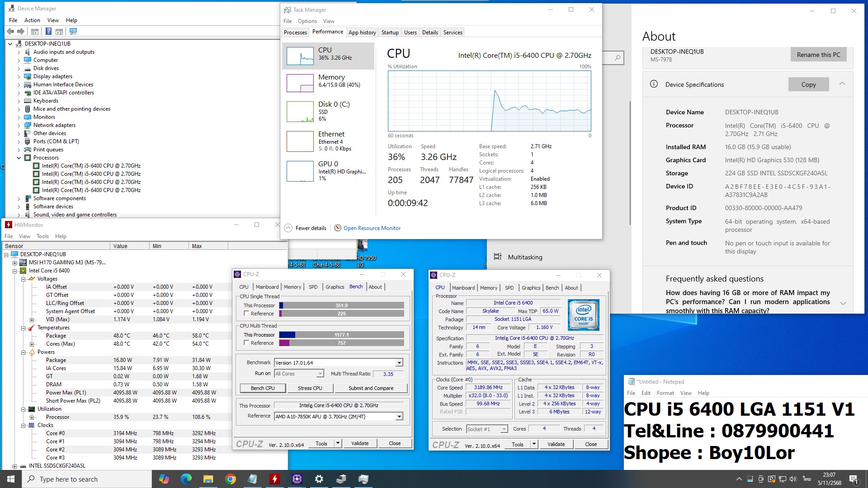Click the Bench CPU button
The height and width of the screenshot is (488, 868).
tap(263, 388)
